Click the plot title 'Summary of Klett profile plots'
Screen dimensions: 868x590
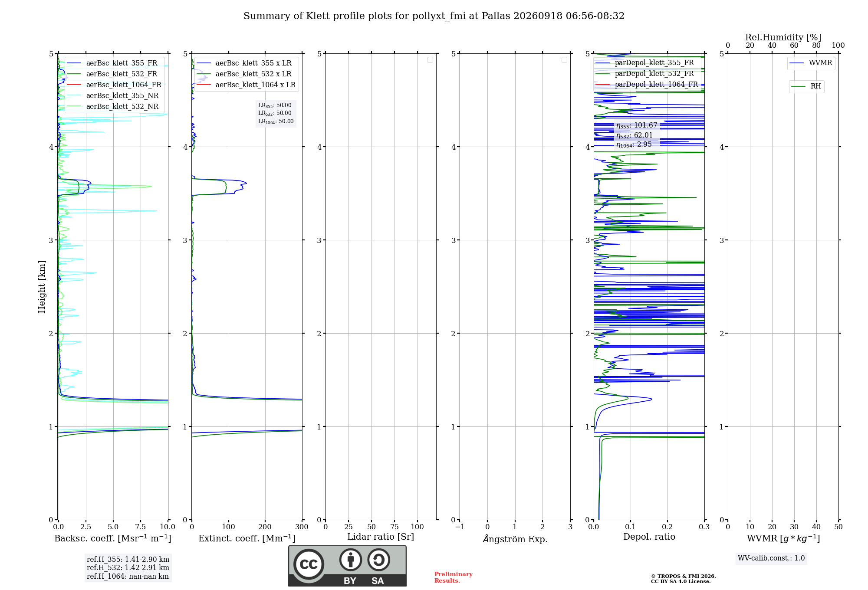click(434, 16)
